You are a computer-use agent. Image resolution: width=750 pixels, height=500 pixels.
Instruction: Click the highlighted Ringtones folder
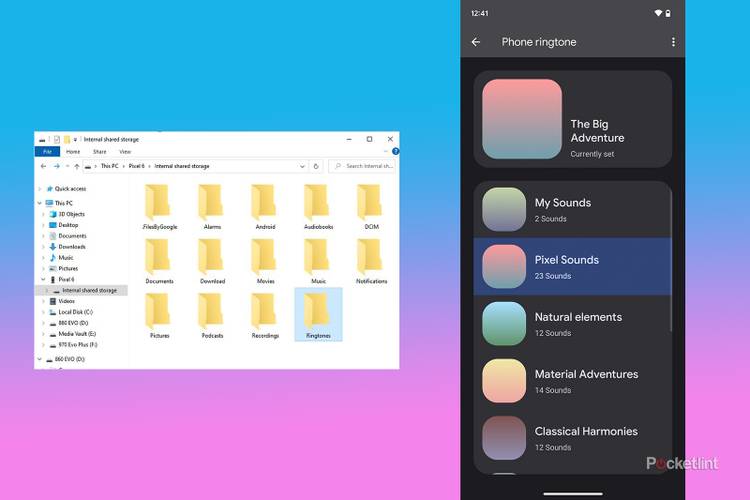coord(318,314)
